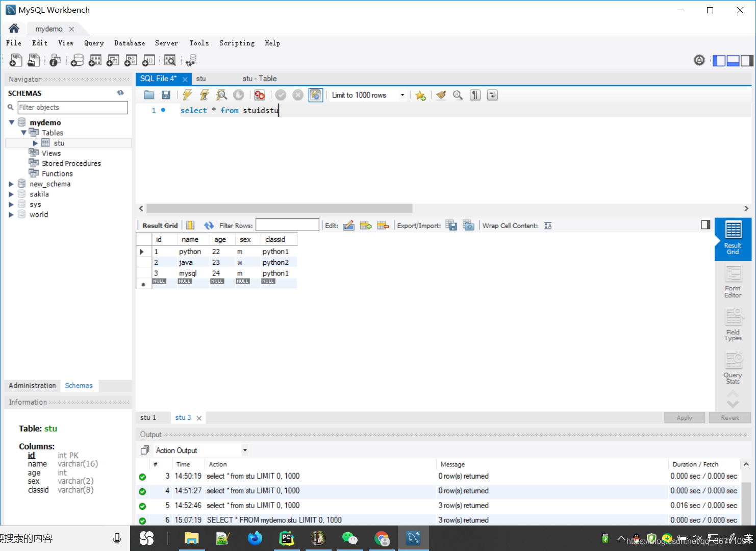Toggle bottom output panel visibility
The height and width of the screenshot is (551, 756).
point(733,61)
